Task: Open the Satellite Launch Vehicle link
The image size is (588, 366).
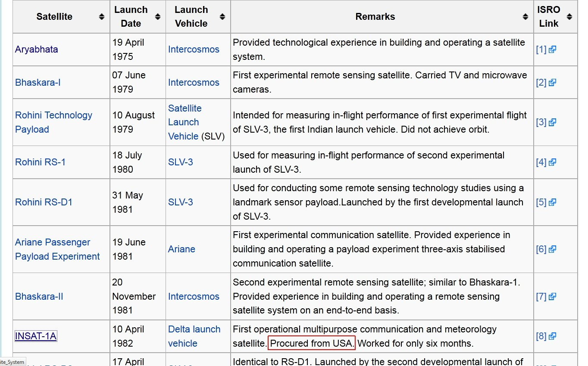Action: tap(185, 122)
